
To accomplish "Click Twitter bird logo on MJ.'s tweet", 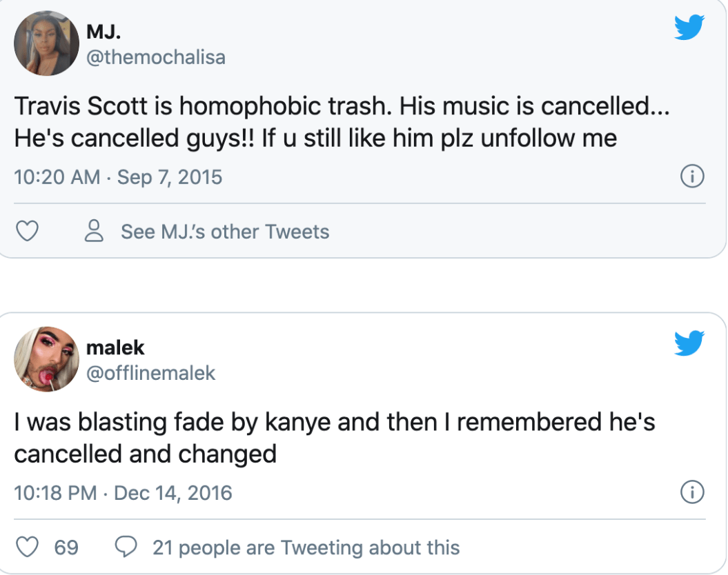I will tap(689, 27).
